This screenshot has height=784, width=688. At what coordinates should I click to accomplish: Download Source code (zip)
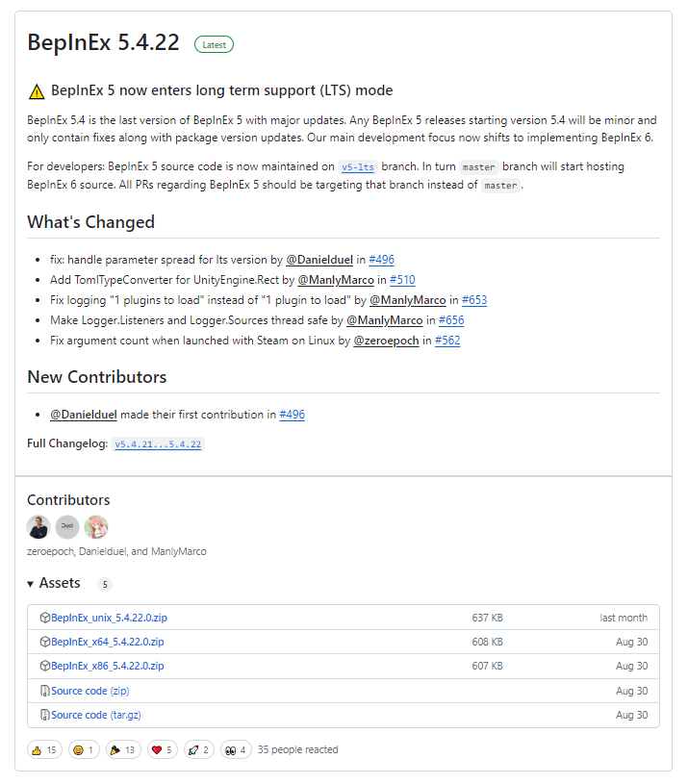click(89, 691)
